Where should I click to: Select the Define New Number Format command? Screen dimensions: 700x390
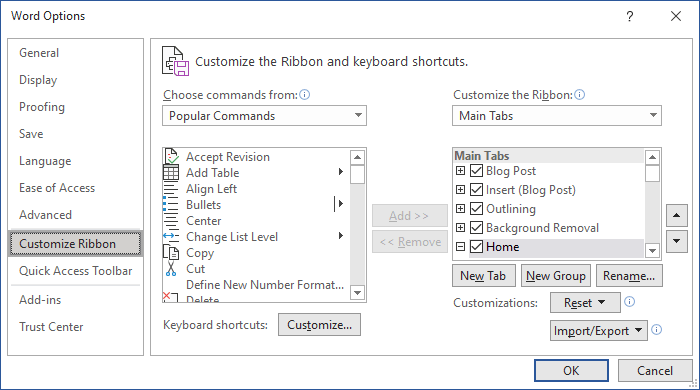(256, 285)
